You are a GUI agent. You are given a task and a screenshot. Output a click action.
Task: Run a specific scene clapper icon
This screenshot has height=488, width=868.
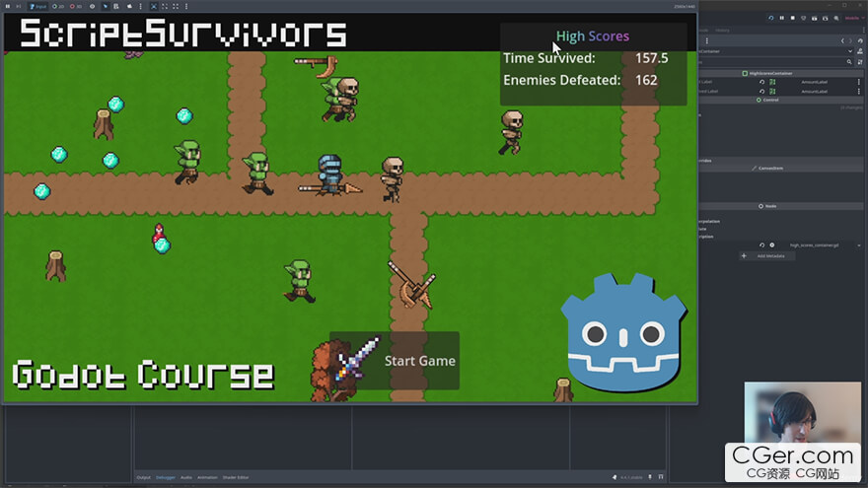click(x=825, y=19)
